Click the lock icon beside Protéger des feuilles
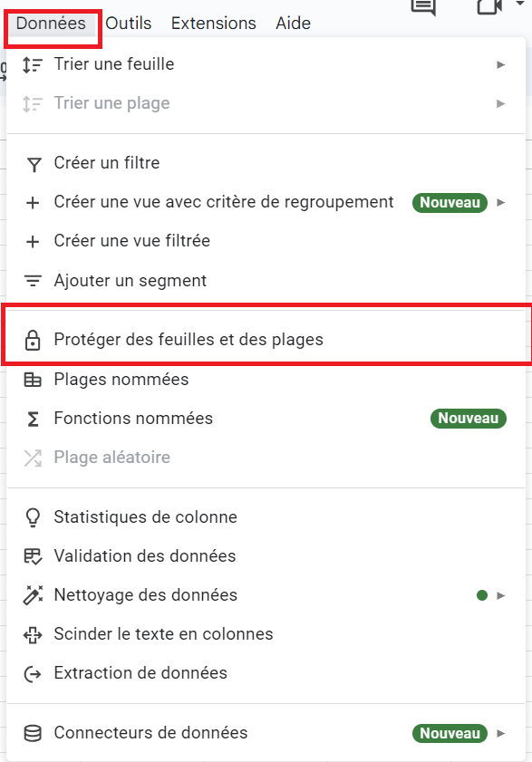The height and width of the screenshot is (762, 532). pyautogui.click(x=33, y=340)
